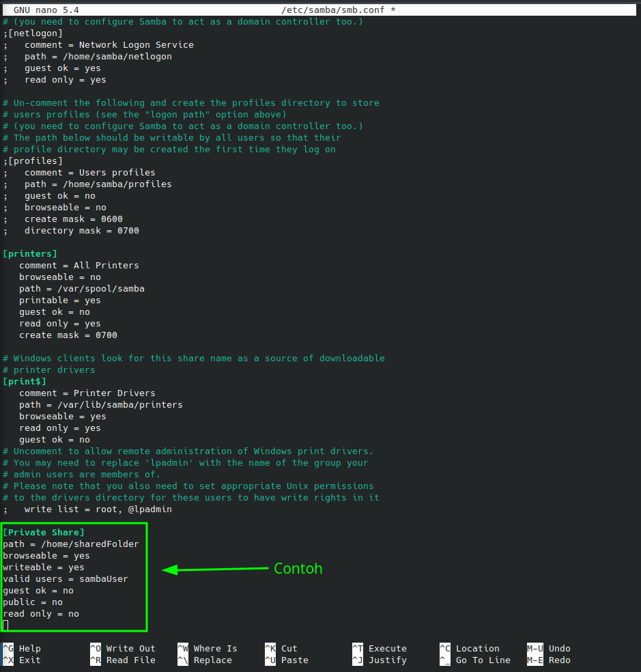This screenshot has height=672, width=641.
Task: Click the path = /var/spool/samba line
Action: (x=82, y=289)
